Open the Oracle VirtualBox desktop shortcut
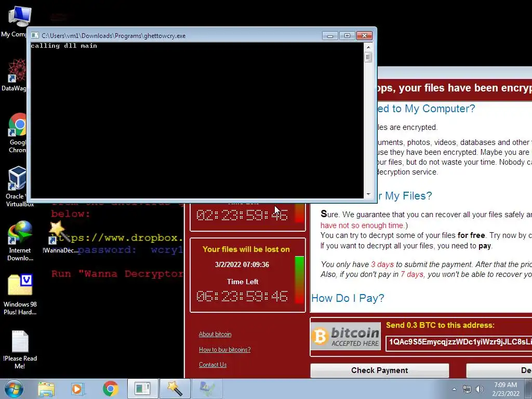532x399 pixels. click(x=18, y=187)
